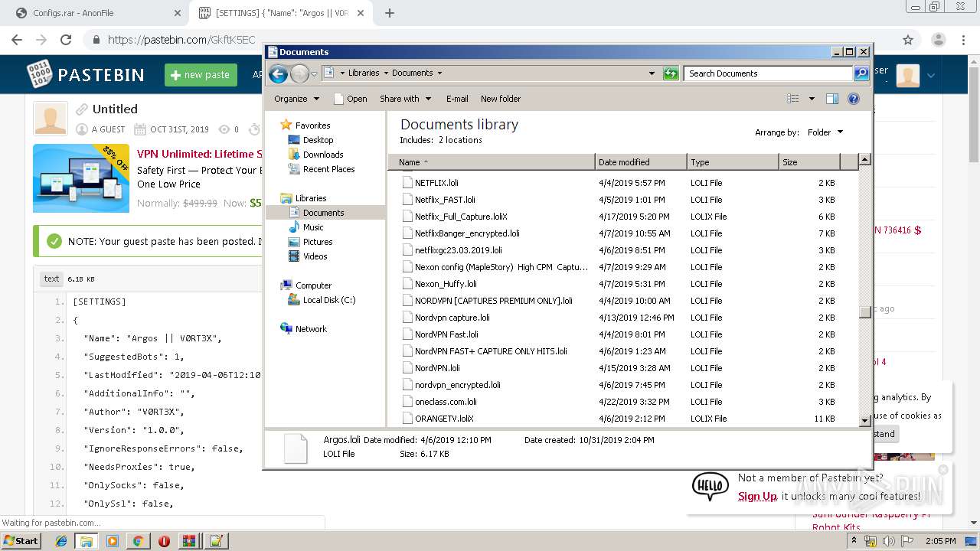Open the Arrange by Folder dropdown
Image resolution: width=980 pixels, height=551 pixels.
pyautogui.click(x=825, y=132)
